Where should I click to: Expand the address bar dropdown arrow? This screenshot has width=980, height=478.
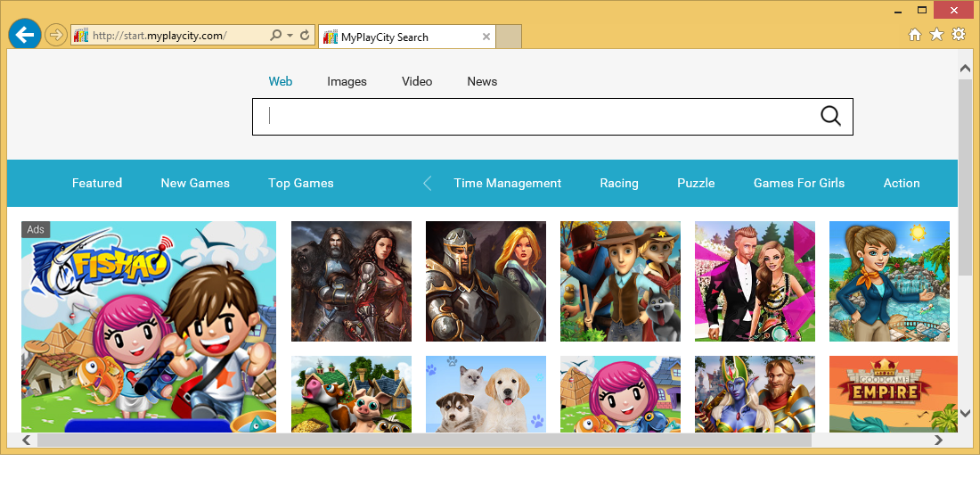pos(290,36)
